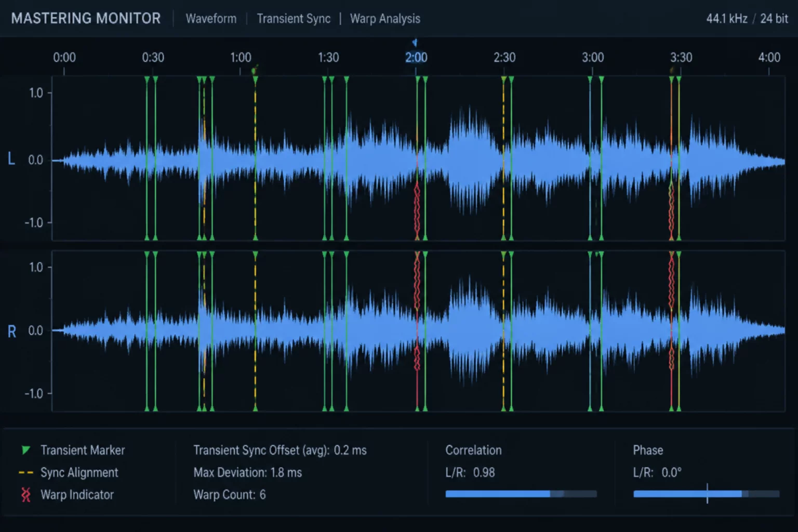This screenshot has width=798, height=532.
Task: Click the Phase 0.0° value
Action: [x=671, y=472]
